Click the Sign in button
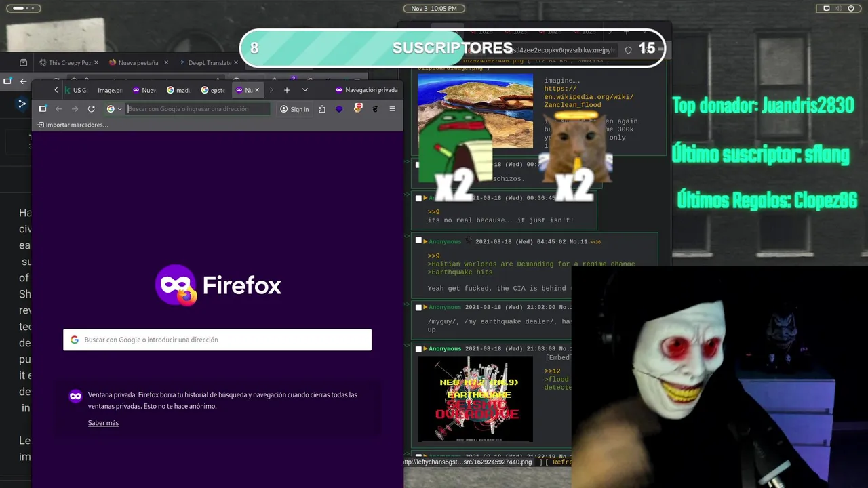Image resolution: width=868 pixels, height=488 pixels. pos(294,109)
